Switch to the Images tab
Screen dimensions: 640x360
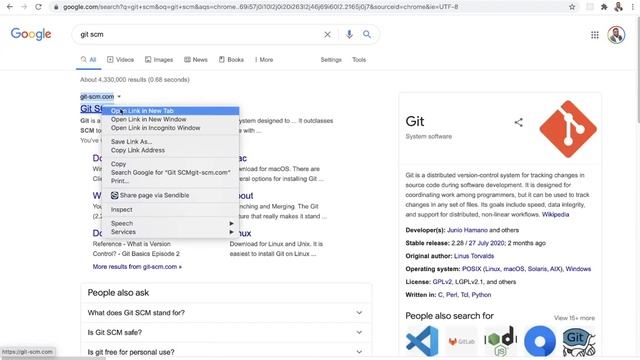pyautogui.click(x=159, y=60)
